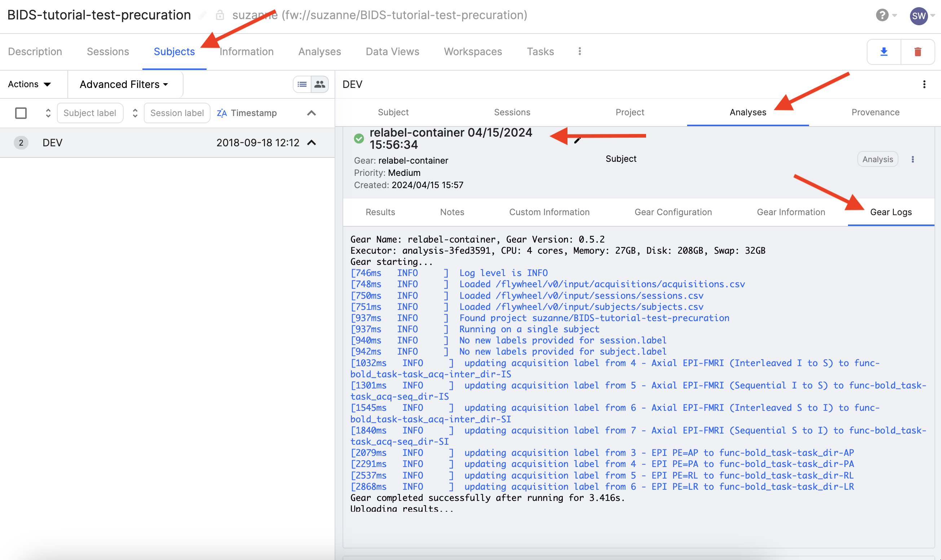The image size is (941, 560).
Task: Open the Advanced Filters dropdown
Action: click(124, 84)
